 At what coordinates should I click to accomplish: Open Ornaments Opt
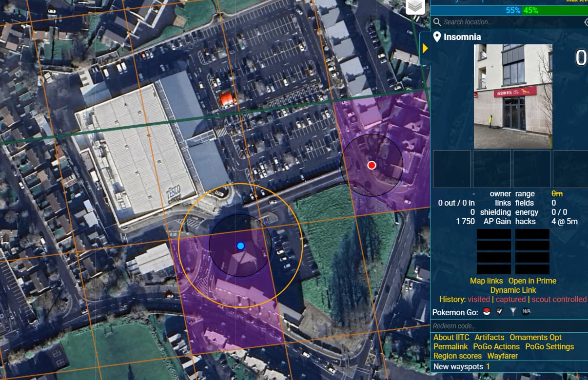535,337
